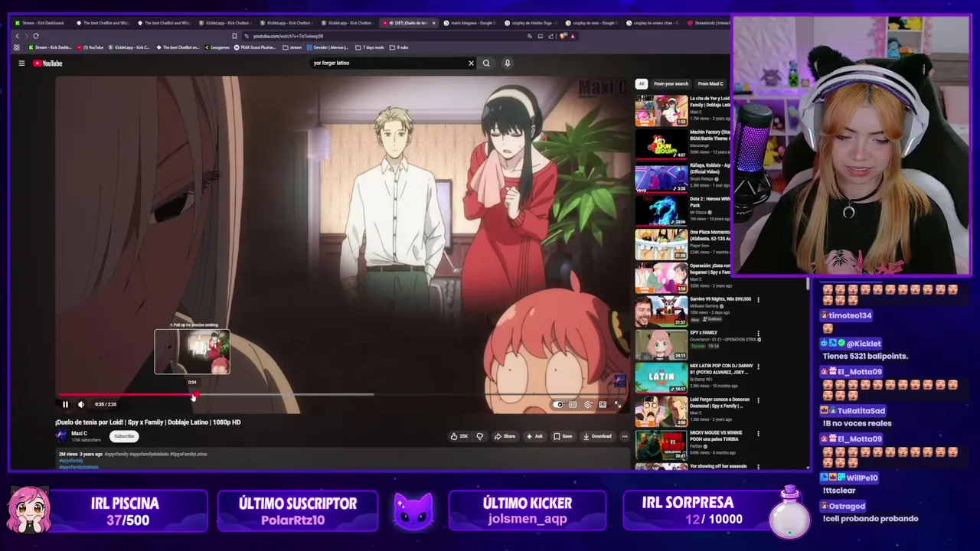The height and width of the screenshot is (551, 980).
Task: Open the 'One Piece Momentos' video thumbnail
Action: click(661, 245)
